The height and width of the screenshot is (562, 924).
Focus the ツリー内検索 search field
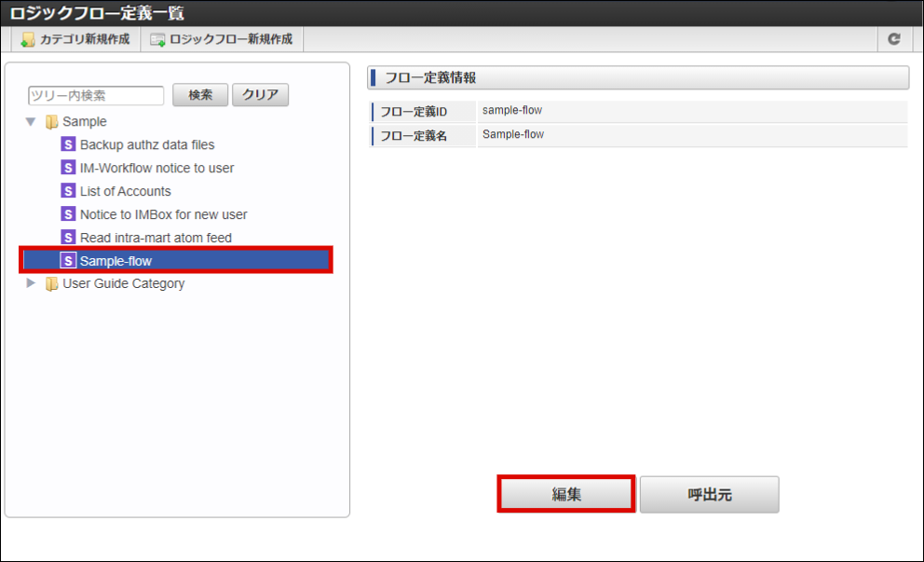pyautogui.click(x=96, y=96)
